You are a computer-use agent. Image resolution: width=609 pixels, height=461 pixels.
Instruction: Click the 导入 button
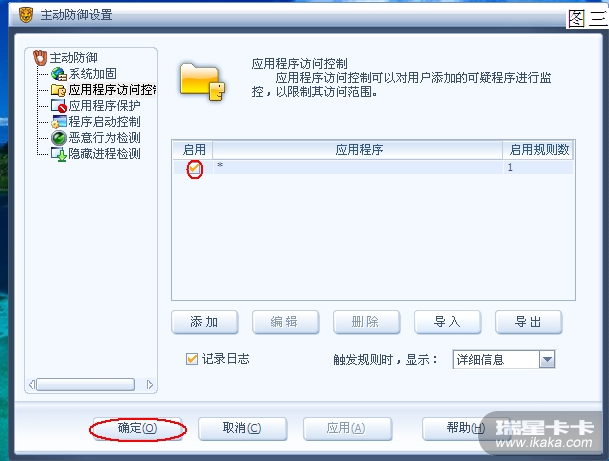447,322
